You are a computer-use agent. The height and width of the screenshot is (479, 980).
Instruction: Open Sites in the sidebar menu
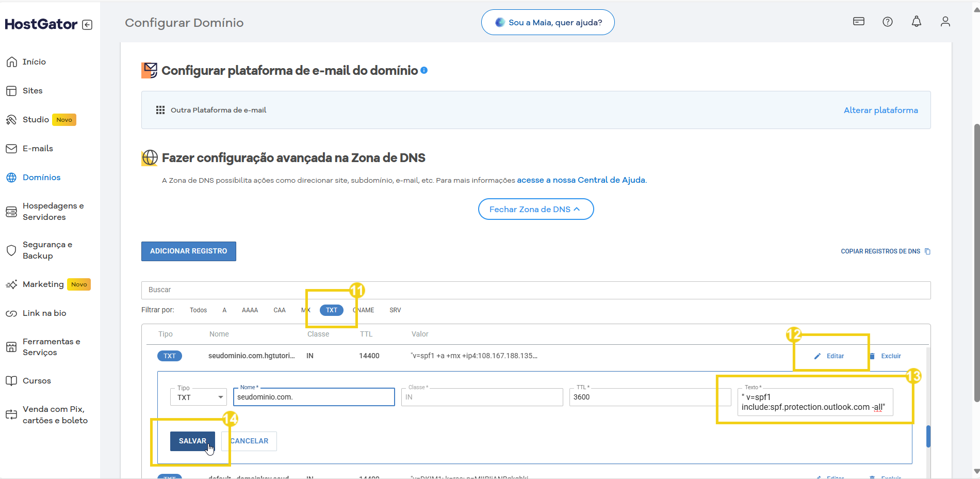coord(32,91)
